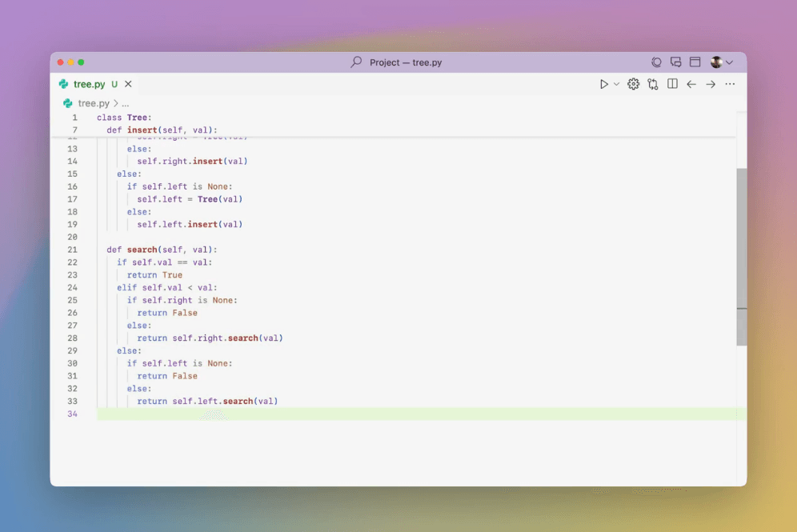The image size is (797, 532).
Task: Click the green zoom window button
Action: coord(81,62)
